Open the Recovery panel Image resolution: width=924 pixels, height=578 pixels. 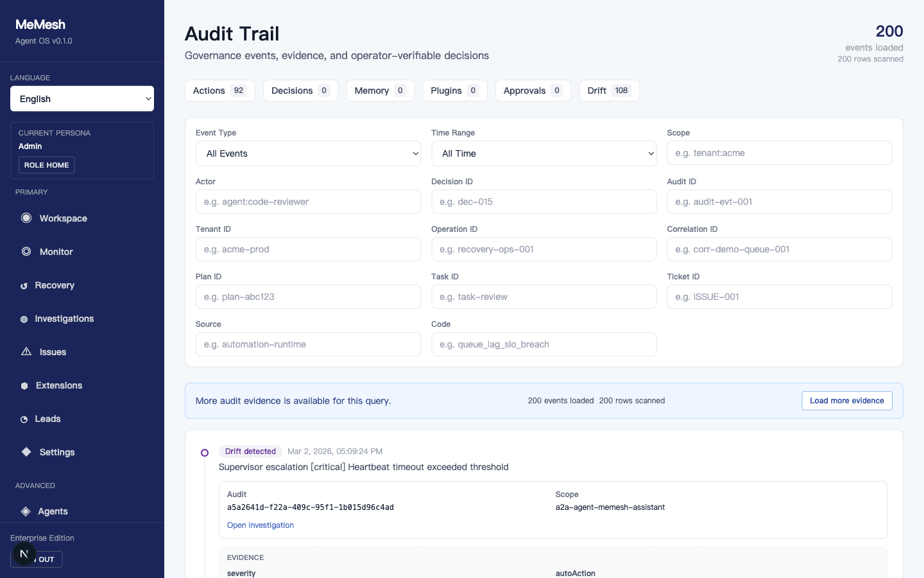[55, 285]
